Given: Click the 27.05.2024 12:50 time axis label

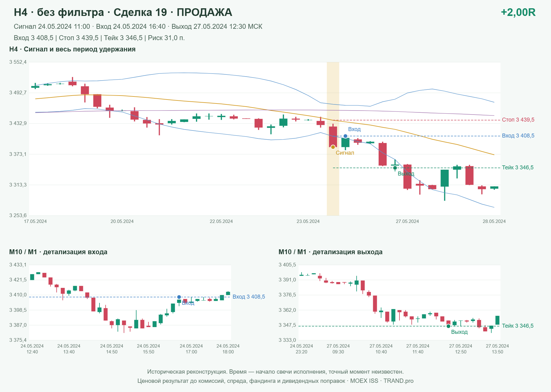Looking at the screenshot, I should pyautogui.click(x=461, y=349).
